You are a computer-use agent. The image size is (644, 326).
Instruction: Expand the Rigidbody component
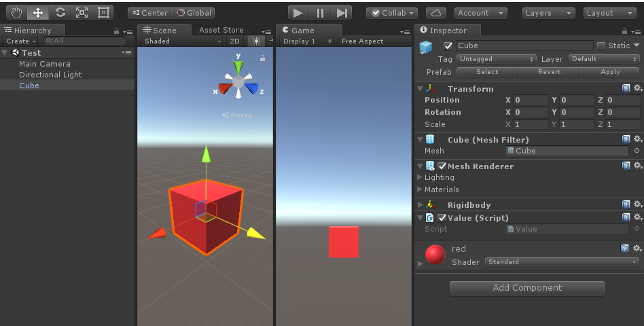pos(420,204)
